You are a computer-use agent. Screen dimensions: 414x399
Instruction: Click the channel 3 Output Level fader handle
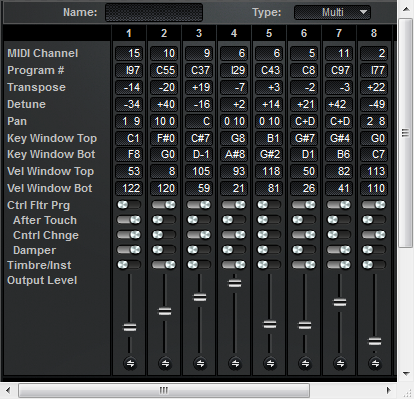200,297
